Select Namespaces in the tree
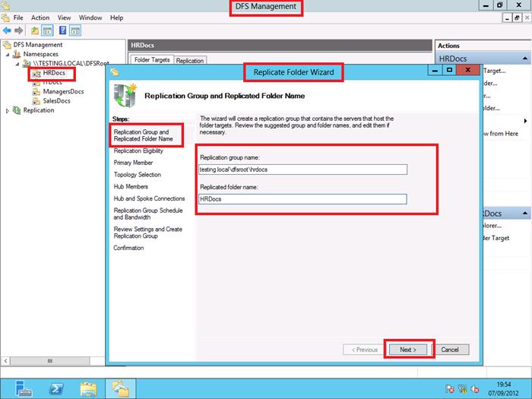532x399 pixels. click(x=40, y=54)
